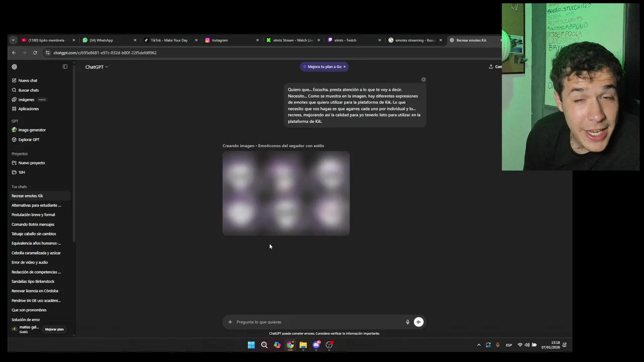The width and height of the screenshot is (644, 362).
Task: Click the microphone dictation icon
Action: pos(408,322)
